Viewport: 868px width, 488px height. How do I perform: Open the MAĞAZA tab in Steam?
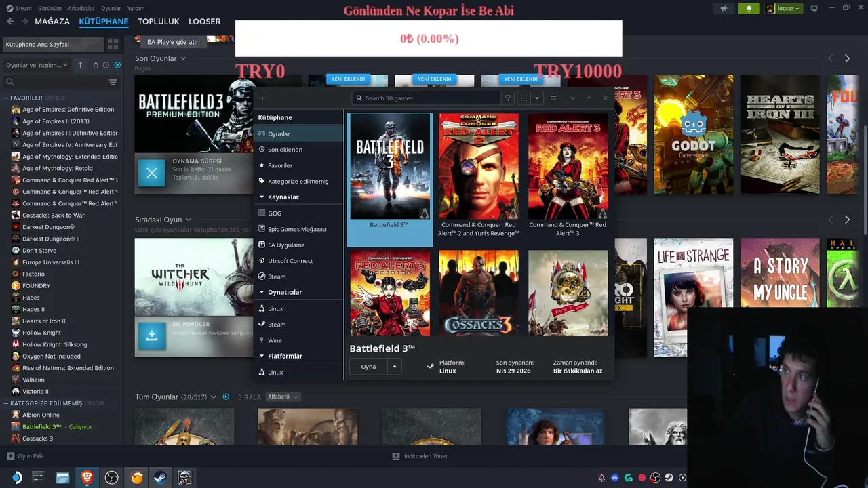coord(52,22)
